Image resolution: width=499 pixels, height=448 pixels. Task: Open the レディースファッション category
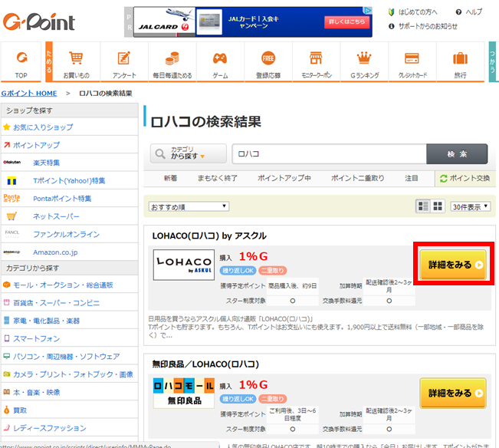point(50,428)
